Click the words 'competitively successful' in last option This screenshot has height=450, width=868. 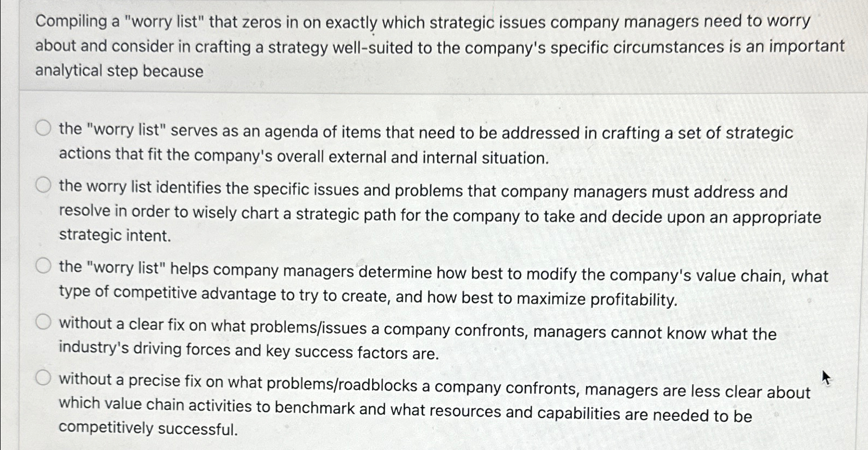click(147, 428)
